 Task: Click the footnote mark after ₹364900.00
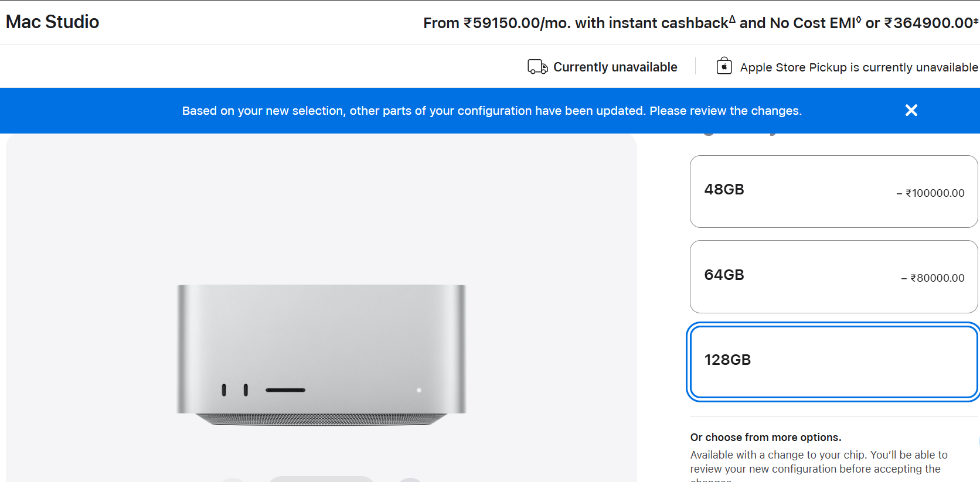[x=976, y=21]
